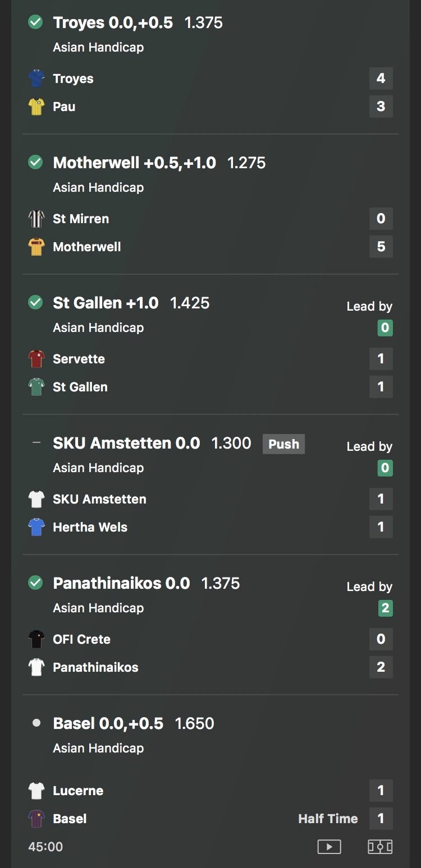Expand the SKU Amstetten 0.0 selection

click(x=126, y=443)
